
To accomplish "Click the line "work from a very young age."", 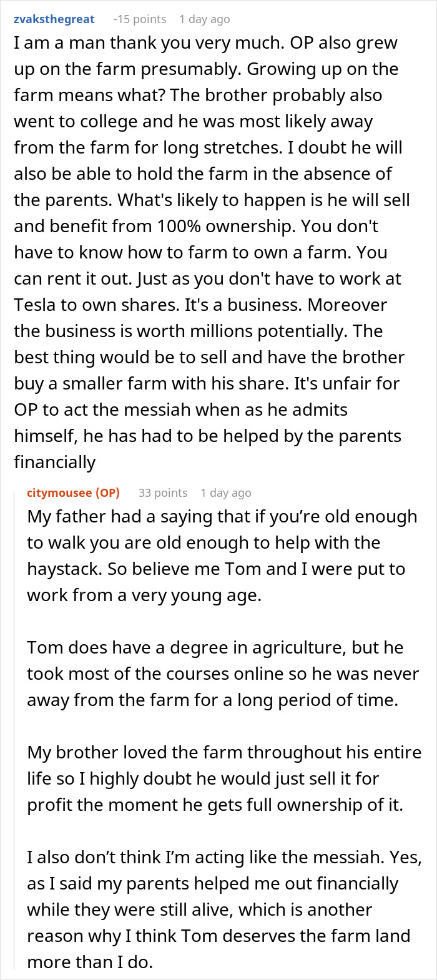I will click(144, 595).
